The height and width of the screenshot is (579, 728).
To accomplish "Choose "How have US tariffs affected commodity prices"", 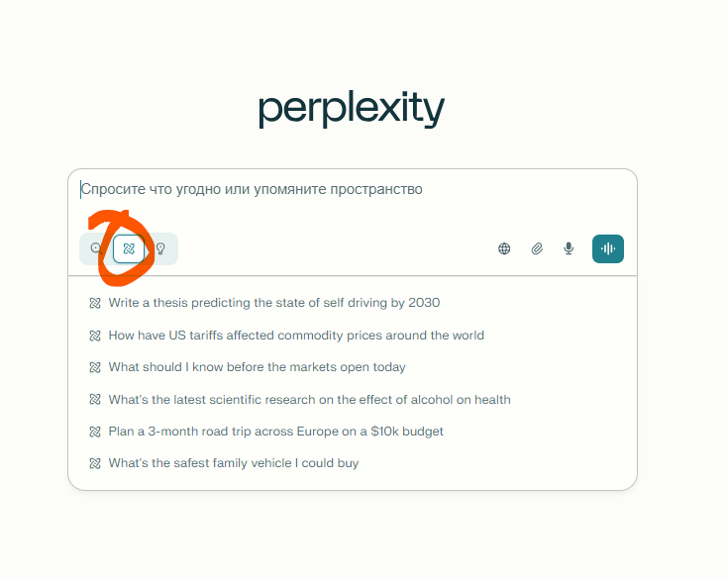I will (296, 336).
